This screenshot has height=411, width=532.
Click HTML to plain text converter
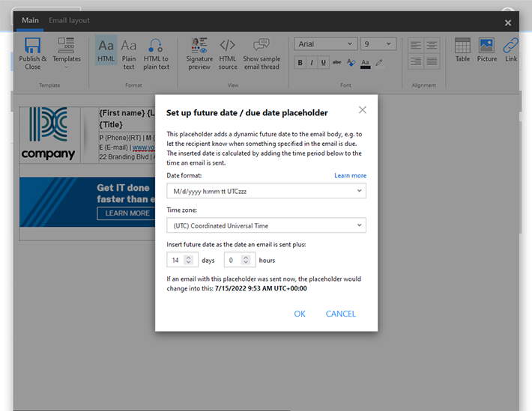coord(156,54)
